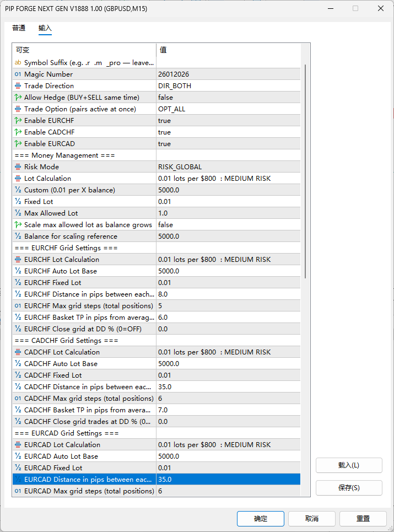The width and height of the screenshot is (394, 532).
Task: Click the boolean icon beside Enable EURCAD
Action: coord(18,143)
